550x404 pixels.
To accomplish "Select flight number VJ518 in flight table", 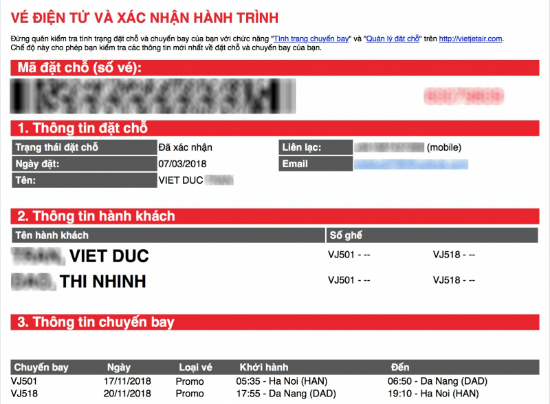I will (x=24, y=393).
